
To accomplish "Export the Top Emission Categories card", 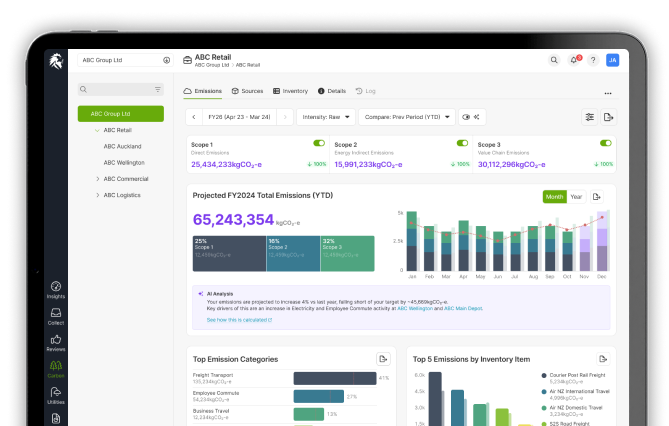I will [x=383, y=359].
